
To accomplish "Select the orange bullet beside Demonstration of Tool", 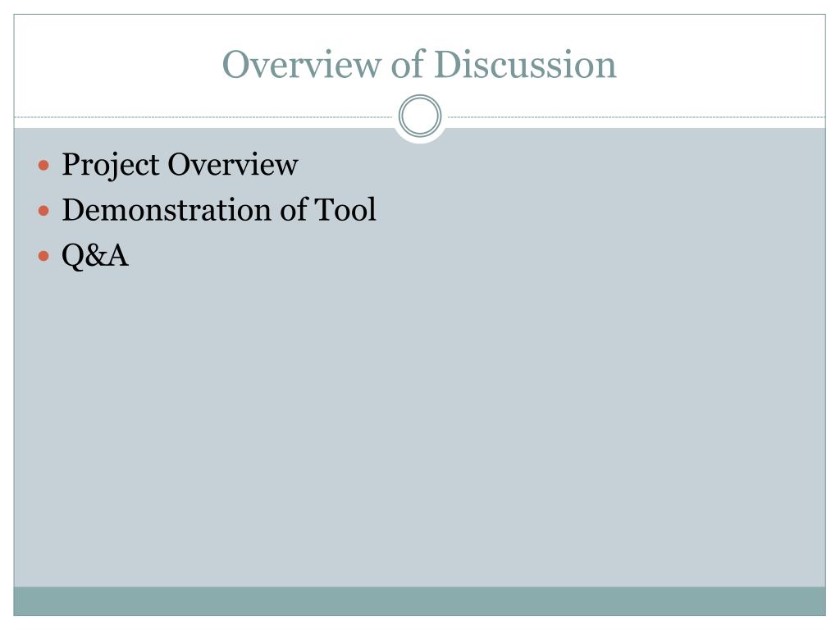I will click(x=44, y=211).
